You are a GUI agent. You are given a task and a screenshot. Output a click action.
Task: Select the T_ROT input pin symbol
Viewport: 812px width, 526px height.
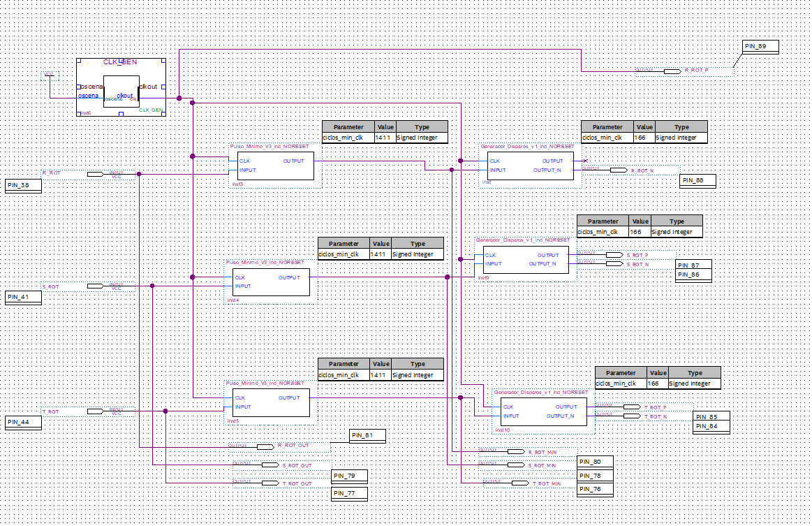(95, 412)
